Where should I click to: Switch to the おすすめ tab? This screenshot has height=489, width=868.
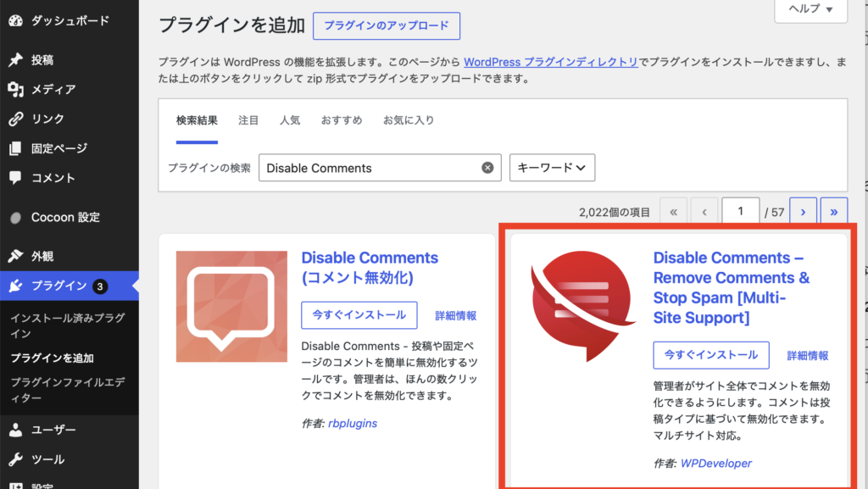click(x=342, y=120)
